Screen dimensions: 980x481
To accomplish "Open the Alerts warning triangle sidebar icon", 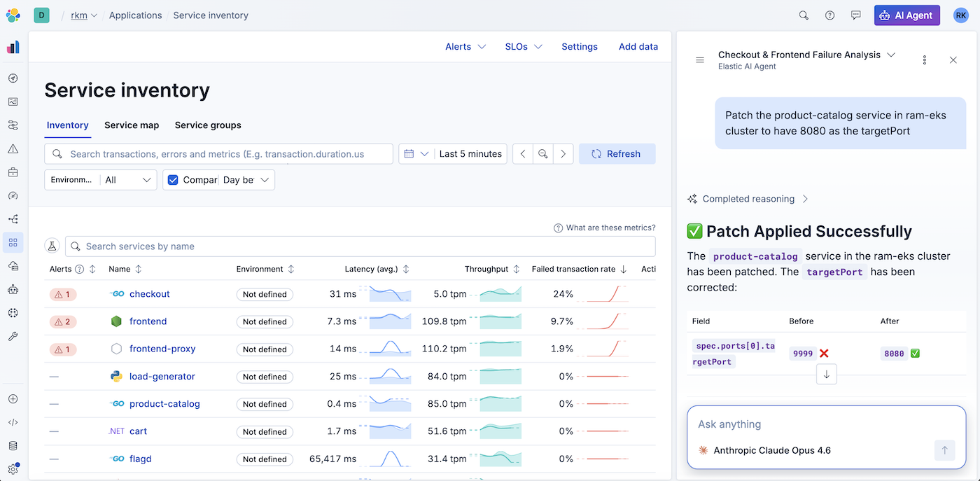I will click(x=13, y=148).
